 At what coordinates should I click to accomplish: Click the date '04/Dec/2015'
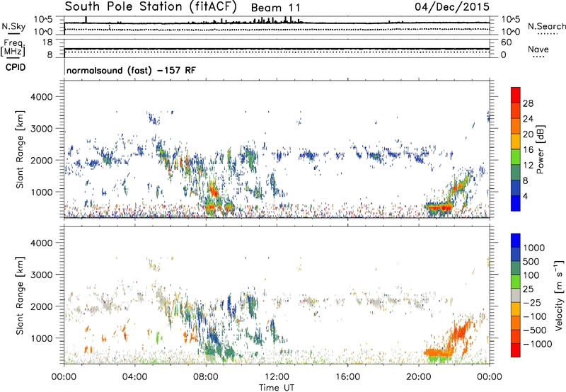(x=451, y=6)
